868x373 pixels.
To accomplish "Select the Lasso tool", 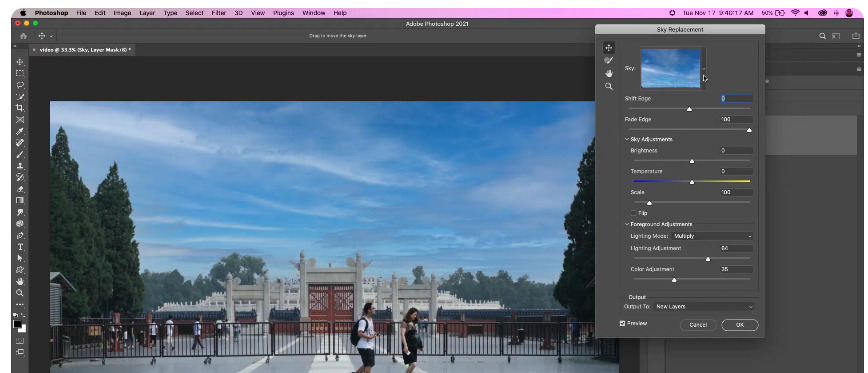I will click(x=20, y=85).
